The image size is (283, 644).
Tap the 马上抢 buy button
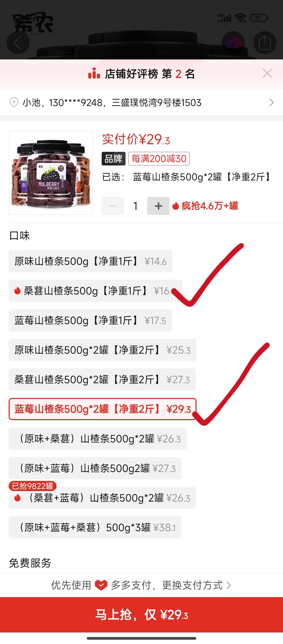141,615
